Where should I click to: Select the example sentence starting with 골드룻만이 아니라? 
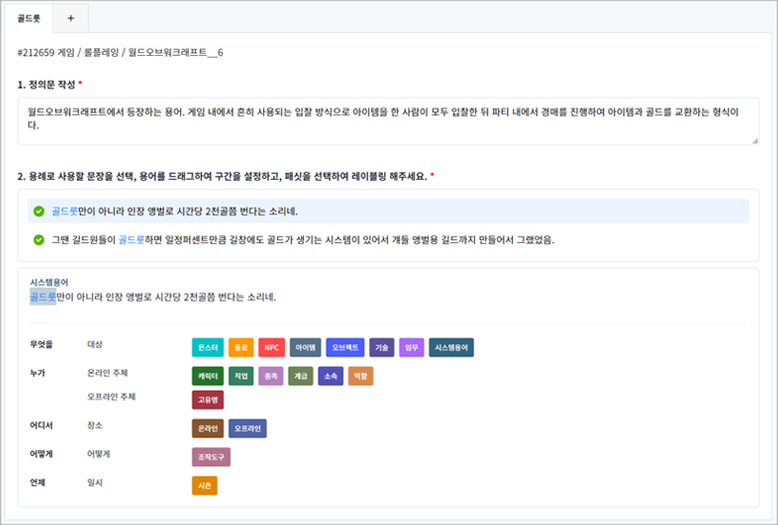388,211
